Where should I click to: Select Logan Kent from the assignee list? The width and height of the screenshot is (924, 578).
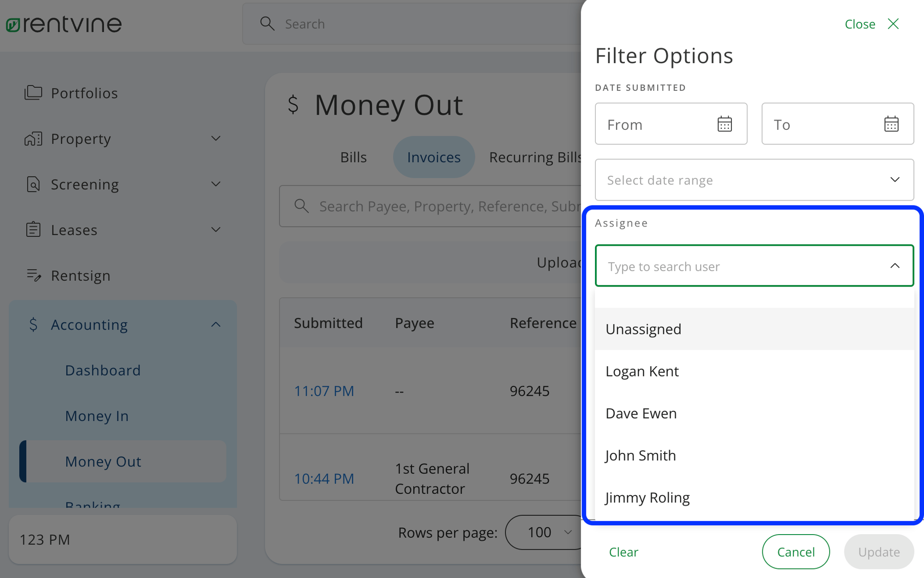tap(642, 371)
